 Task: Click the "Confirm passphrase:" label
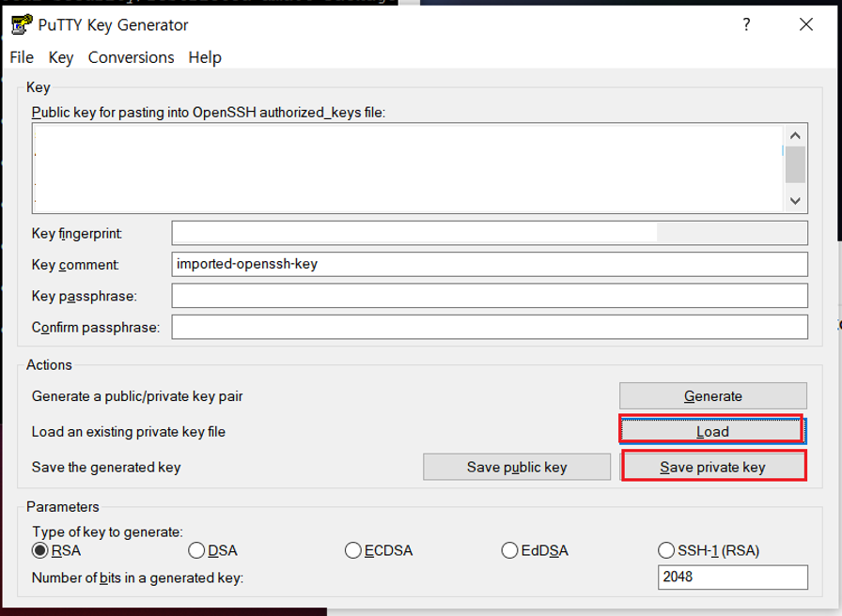96,328
